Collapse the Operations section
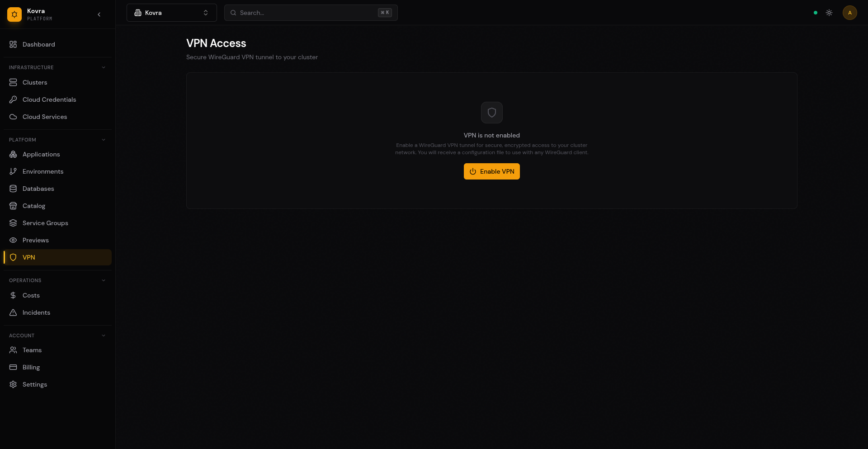The image size is (868, 449). pos(104,280)
